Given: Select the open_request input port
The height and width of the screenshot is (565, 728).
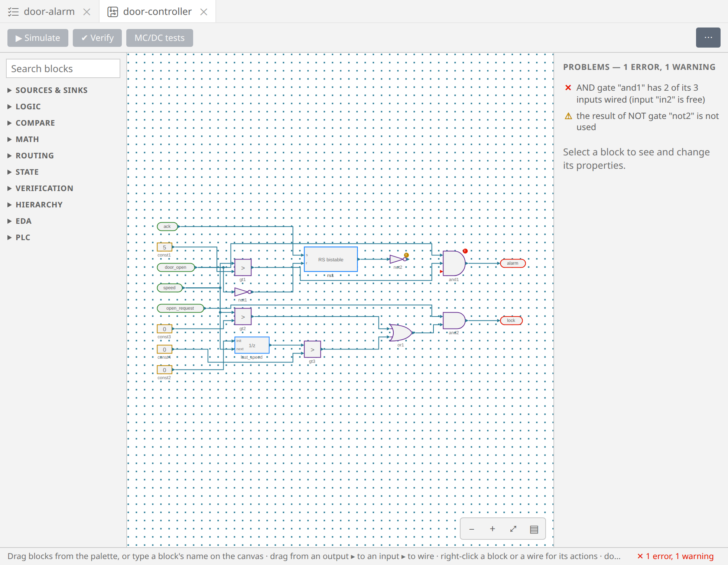Looking at the screenshot, I should click(181, 308).
